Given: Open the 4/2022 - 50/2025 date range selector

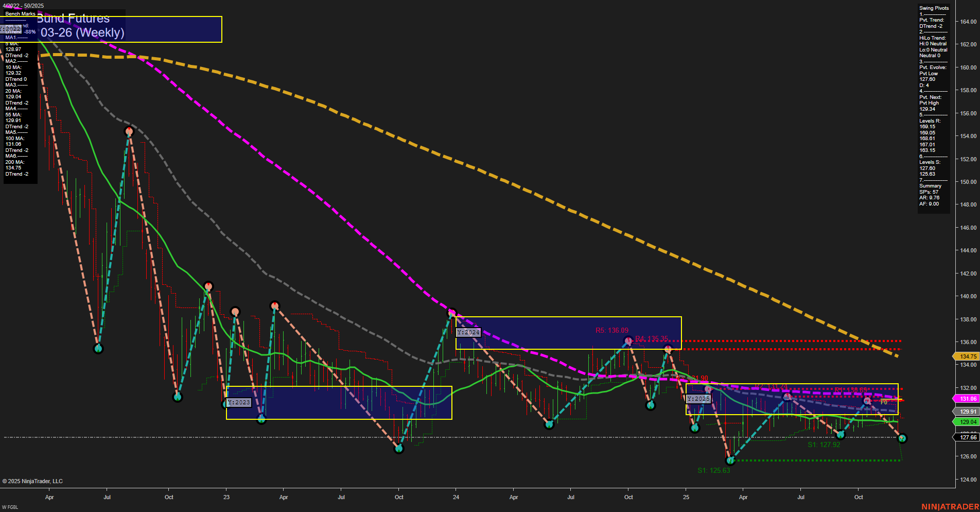Looking at the screenshot, I should pyautogui.click(x=23, y=6).
